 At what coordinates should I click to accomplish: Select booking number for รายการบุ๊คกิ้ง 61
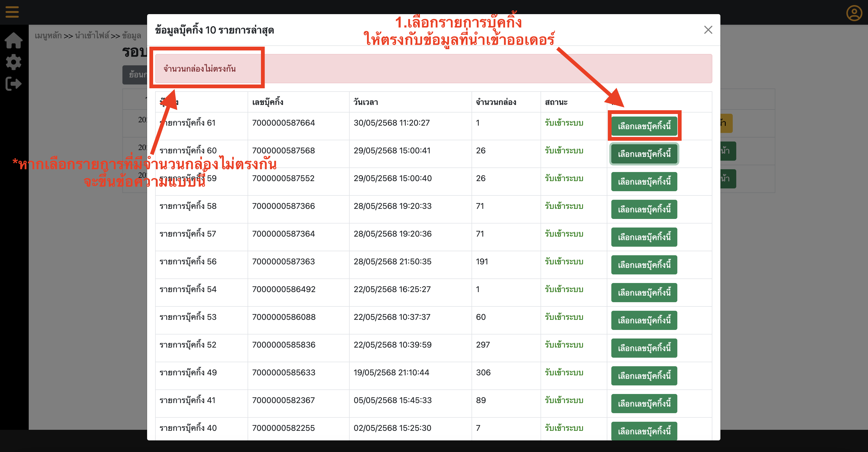[644, 126]
